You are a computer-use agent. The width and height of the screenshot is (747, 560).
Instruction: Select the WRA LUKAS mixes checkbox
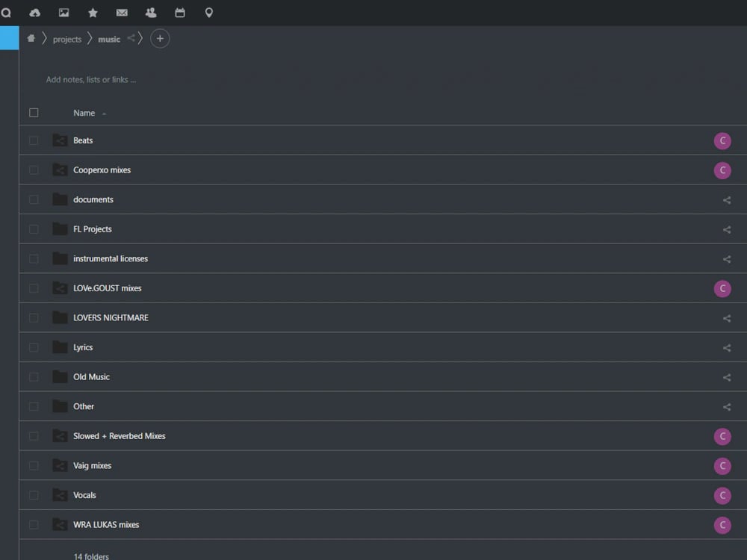click(x=34, y=524)
